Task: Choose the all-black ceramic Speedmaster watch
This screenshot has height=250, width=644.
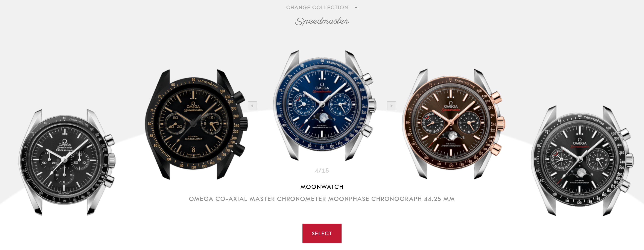Action: (x=196, y=124)
